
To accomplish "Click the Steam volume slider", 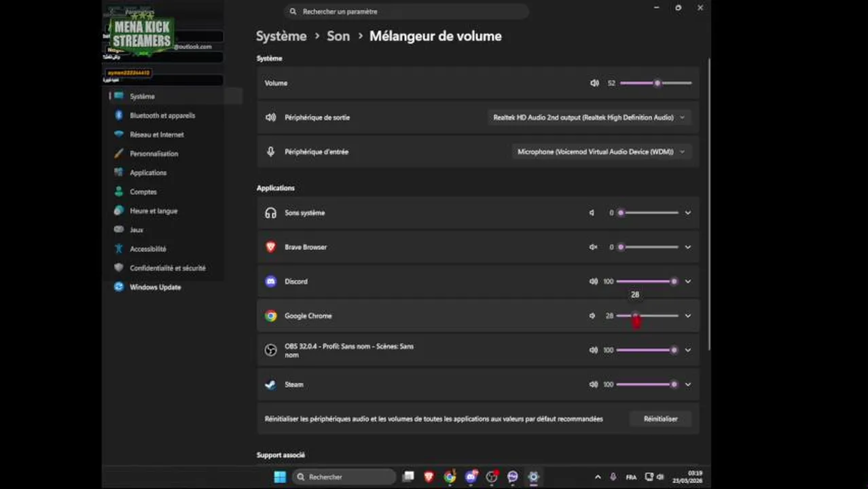I will [x=647, y=384].
